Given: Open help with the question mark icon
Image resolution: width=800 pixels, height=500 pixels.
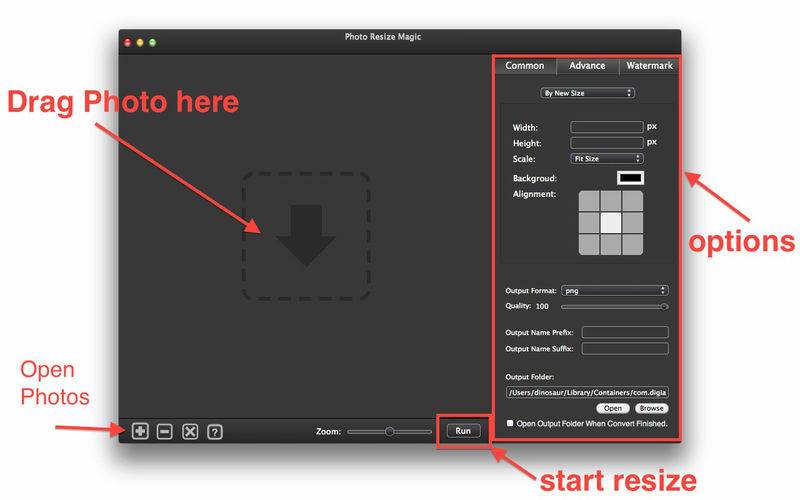Looking at the screenshot, I should pyautogui.click(x=215, y=432).
